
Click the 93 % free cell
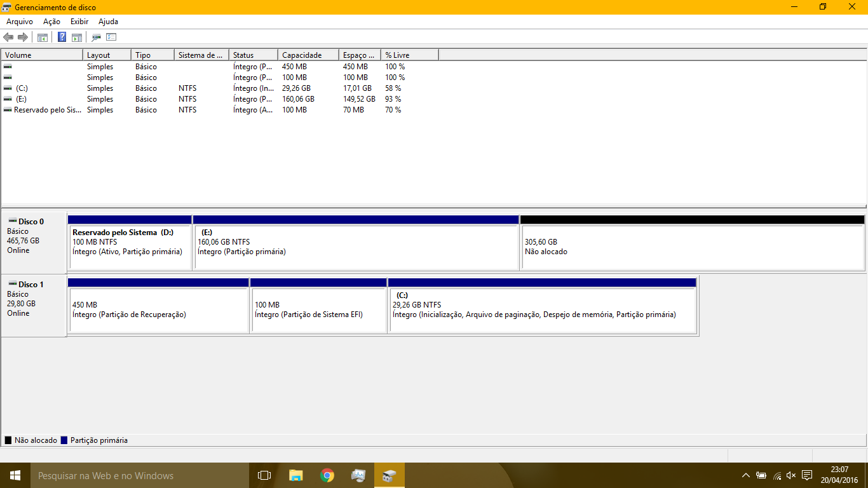coord(393,99)
